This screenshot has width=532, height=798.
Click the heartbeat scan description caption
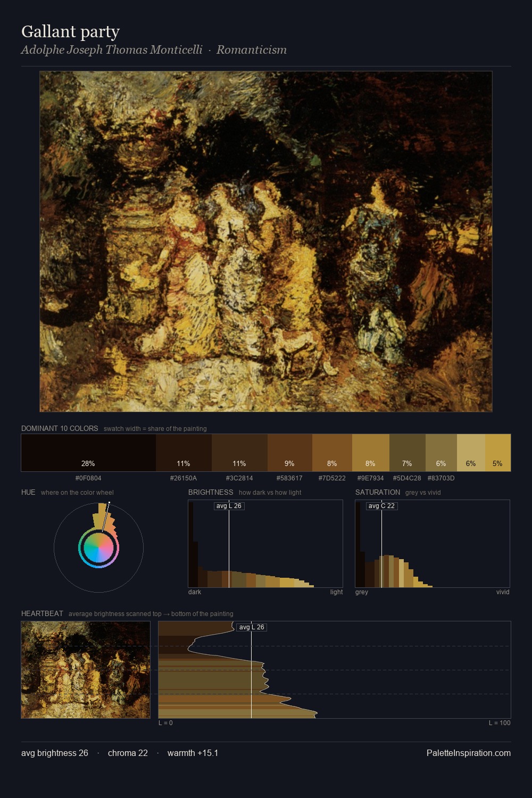151,613
